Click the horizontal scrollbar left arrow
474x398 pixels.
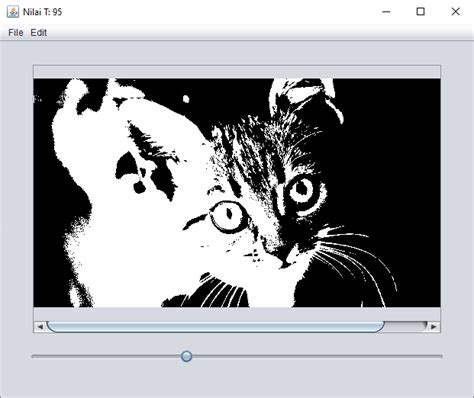tap(40, 327)
